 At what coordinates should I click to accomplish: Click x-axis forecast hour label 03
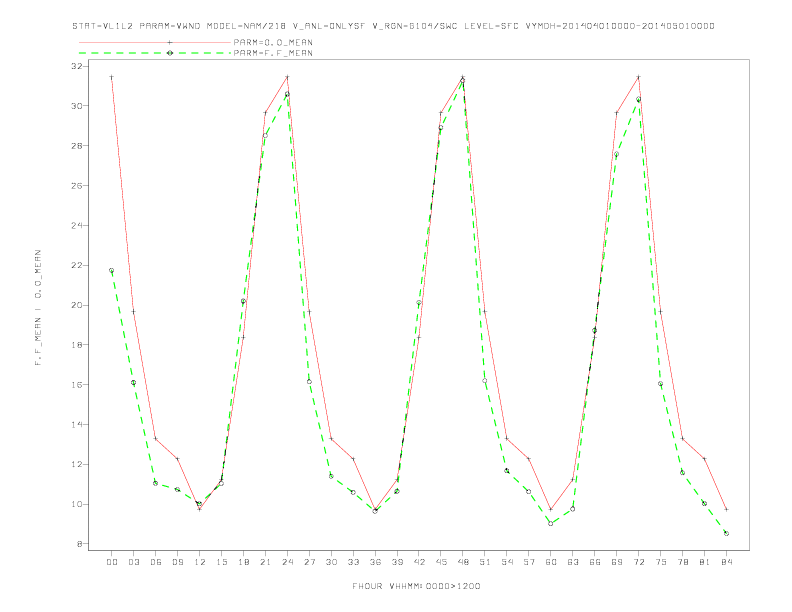pos(133,562)
